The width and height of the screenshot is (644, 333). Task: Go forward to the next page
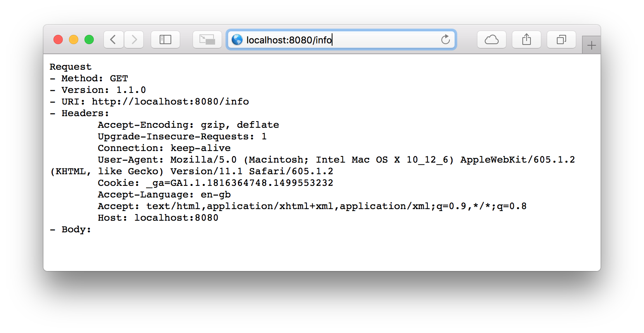134,39
